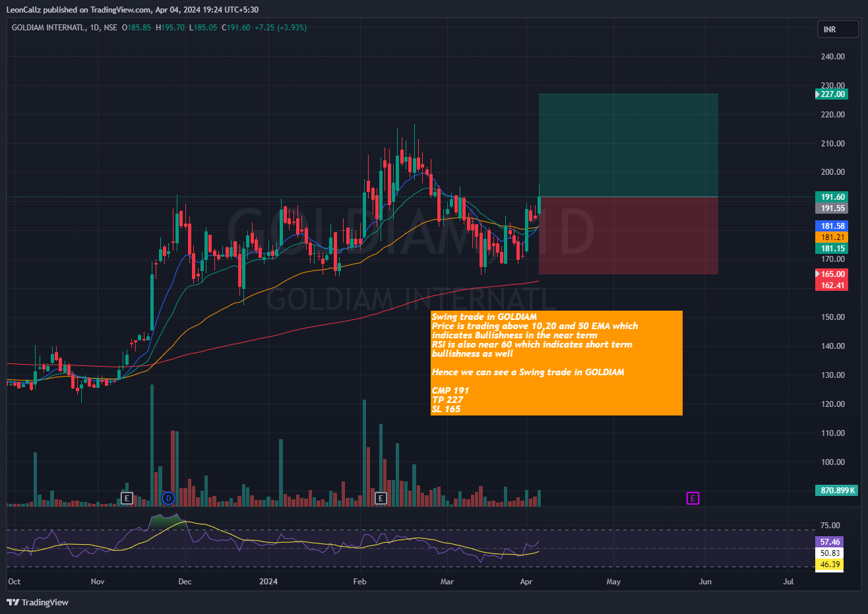Click the 57.46 RSI value label
The width and height of the screenshot is (868, 614).
click(x=830, y=542)
